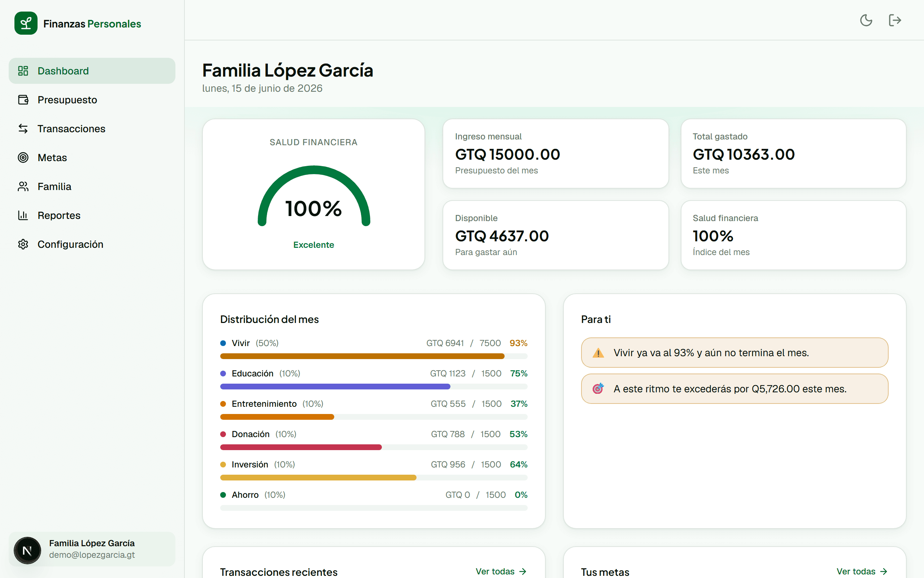This screenshot has height=578, width=924.
Task: Click the Entretenimiento 37% percentage
Action: click(519, 404)
